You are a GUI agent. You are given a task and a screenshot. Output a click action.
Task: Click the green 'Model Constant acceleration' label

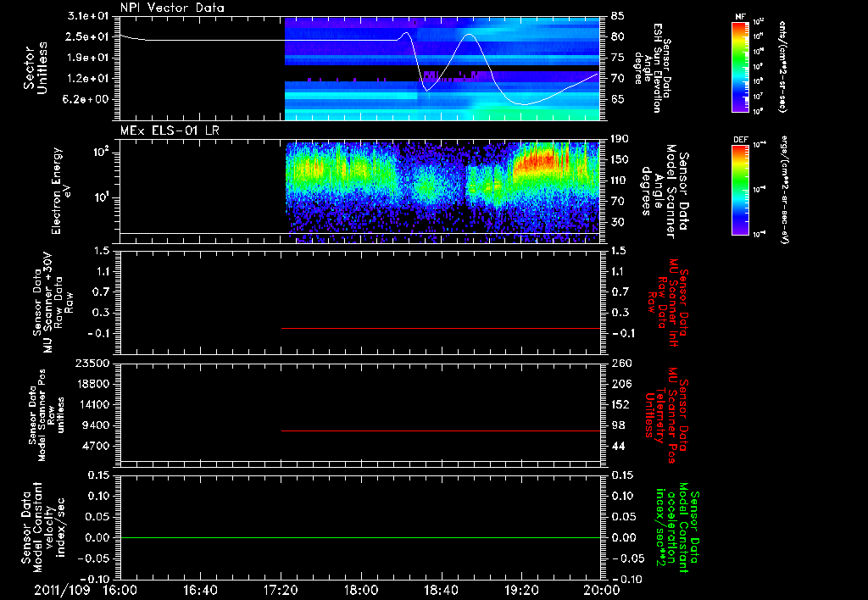pos(677,527)
